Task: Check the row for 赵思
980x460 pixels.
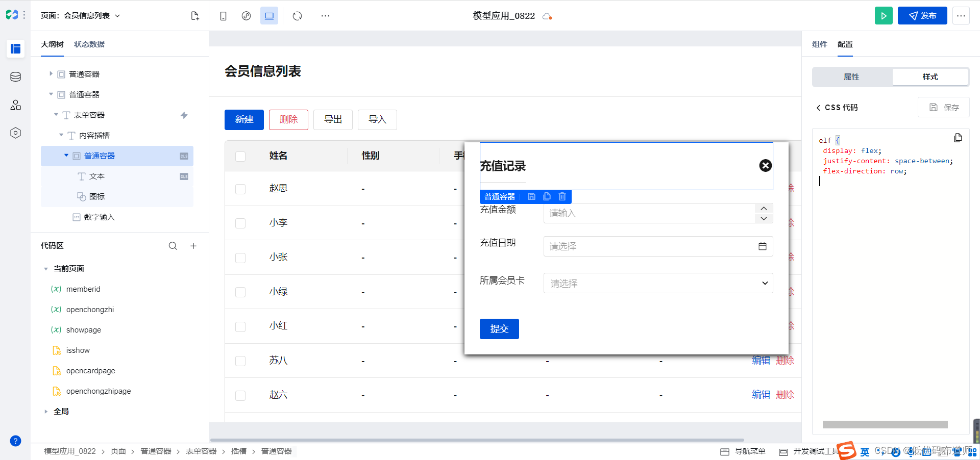Action: (240, 189)
